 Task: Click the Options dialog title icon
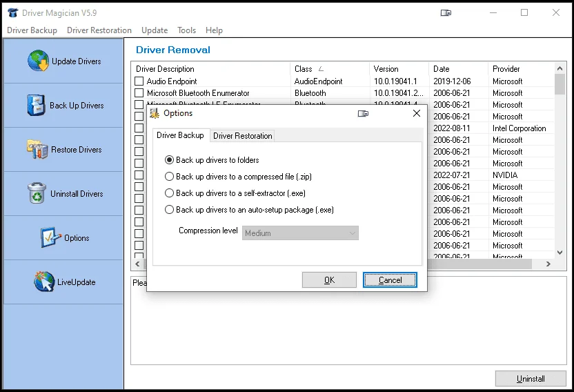pos(155,113)
